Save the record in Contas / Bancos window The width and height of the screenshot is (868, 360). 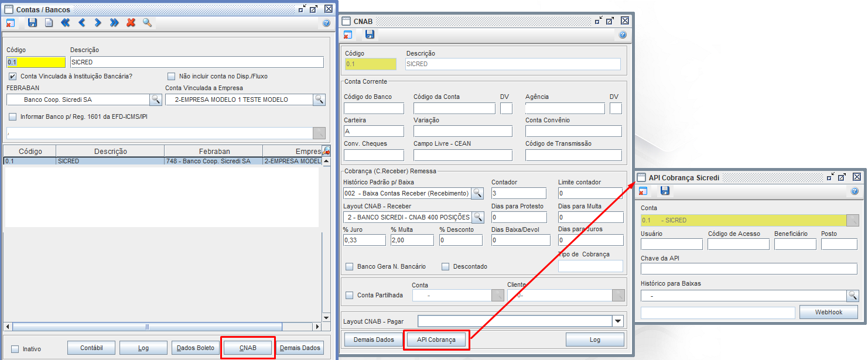(32, 23)
